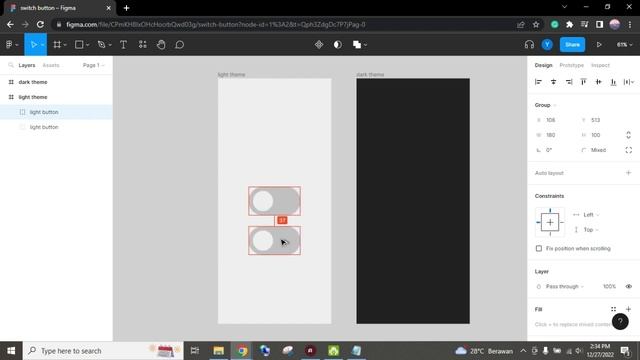Switch to the Assets tab

[51, 65]
